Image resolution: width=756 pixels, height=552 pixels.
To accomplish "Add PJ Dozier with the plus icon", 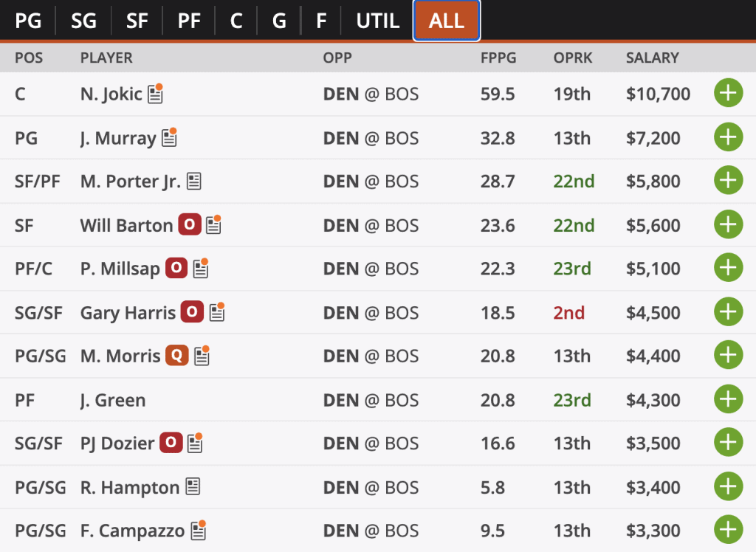I will (728, 443).
